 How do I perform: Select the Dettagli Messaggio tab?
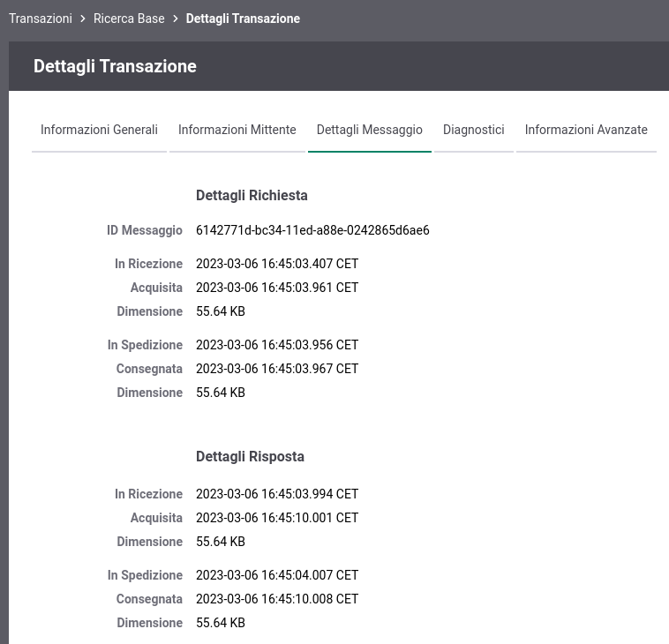(370, 130)
